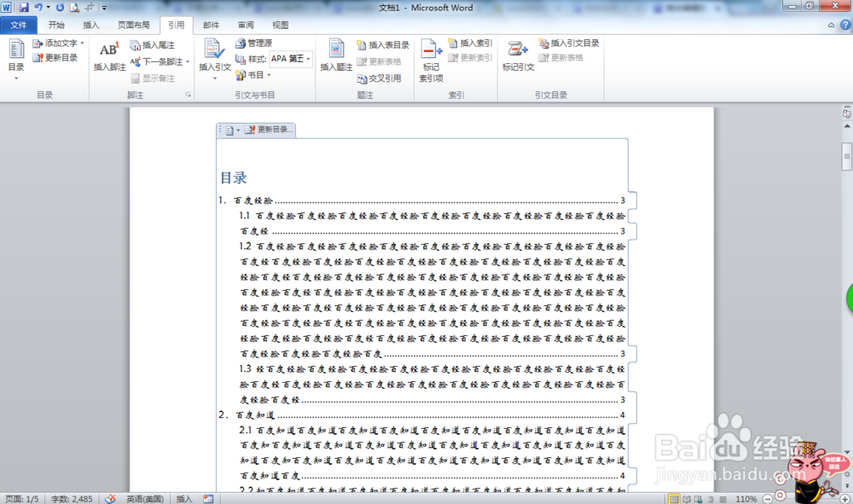Open Customize Quick Access Toolbar dropdown

[x=104, y=8]
